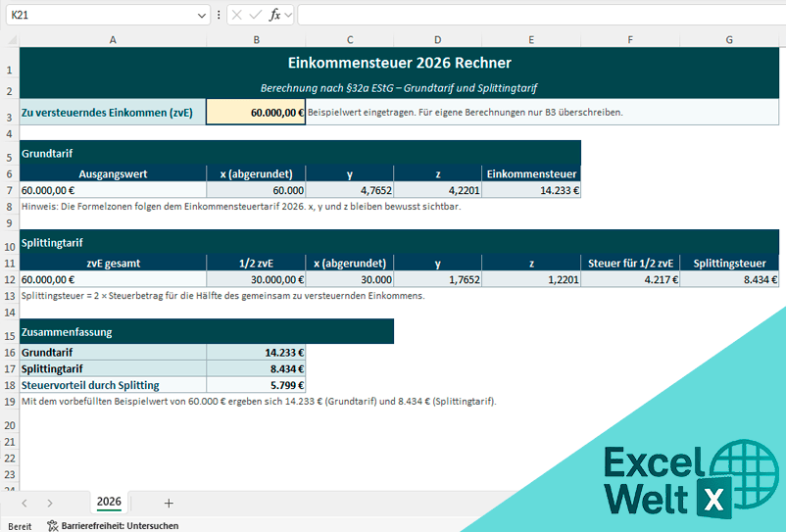Click the 'x (abgerundet)' heading in row 6
Image resolution: width=786 pixels, height=532 pixels.
256,173
